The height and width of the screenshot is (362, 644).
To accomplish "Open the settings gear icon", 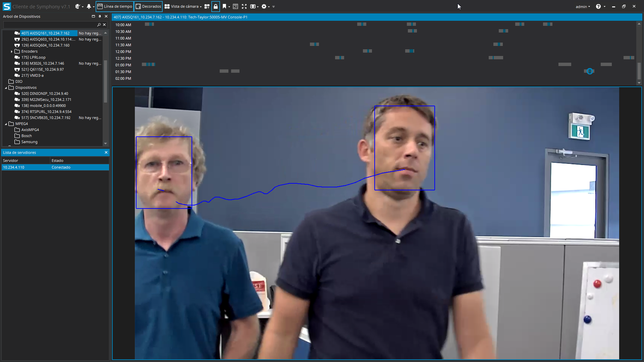I will coord(264,6).
